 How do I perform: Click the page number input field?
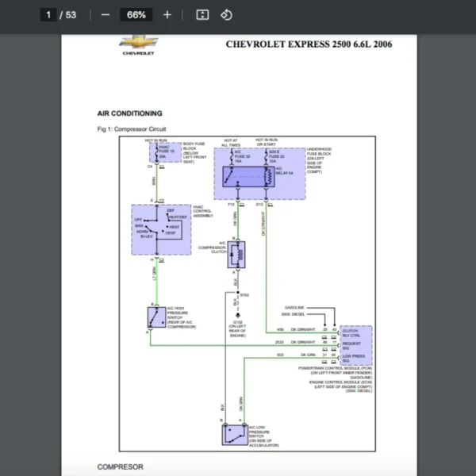[x=48, y=15]
